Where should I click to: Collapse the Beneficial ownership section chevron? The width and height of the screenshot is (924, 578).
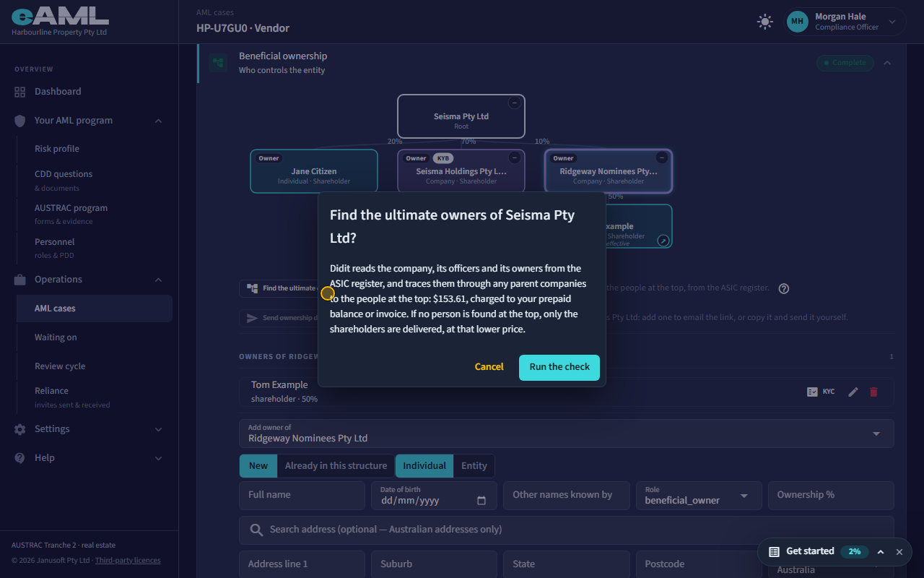[887, 63]
